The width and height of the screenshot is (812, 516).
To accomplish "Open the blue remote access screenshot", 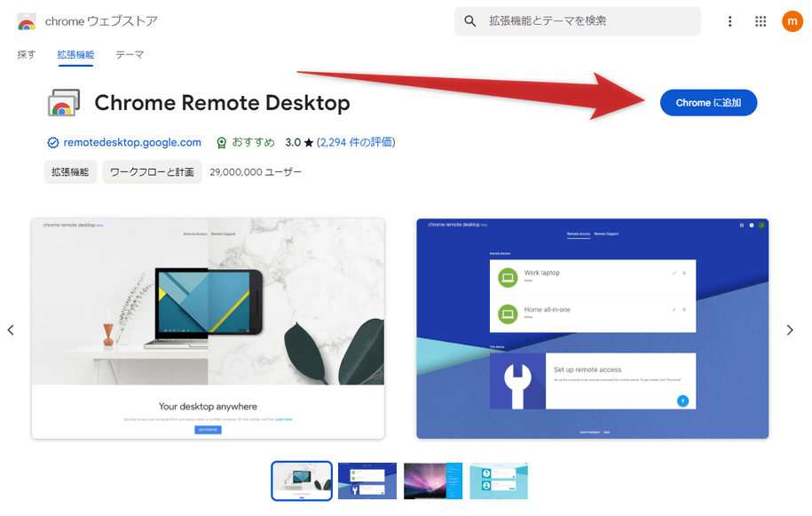I will coord(593,329).
